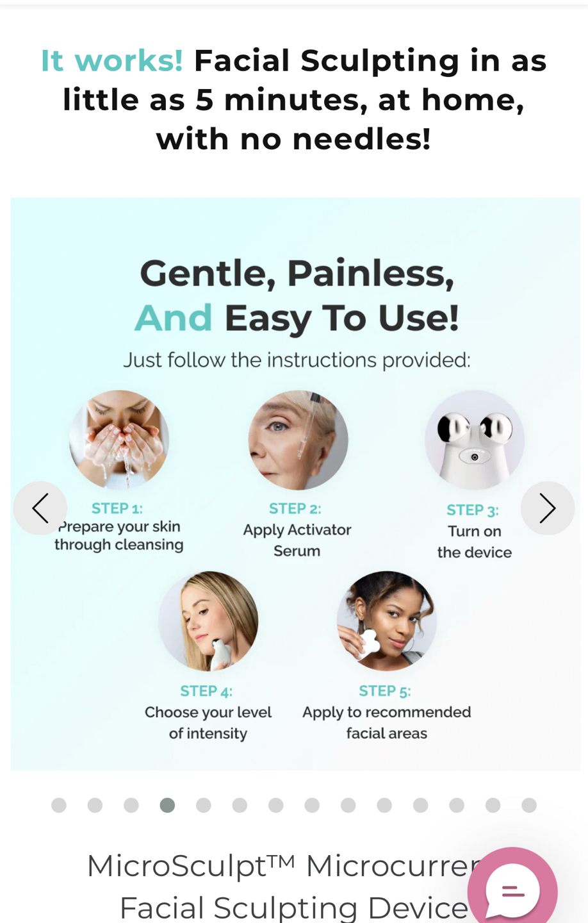Click the Step 3 device image
588x923 pixels.
475,440
